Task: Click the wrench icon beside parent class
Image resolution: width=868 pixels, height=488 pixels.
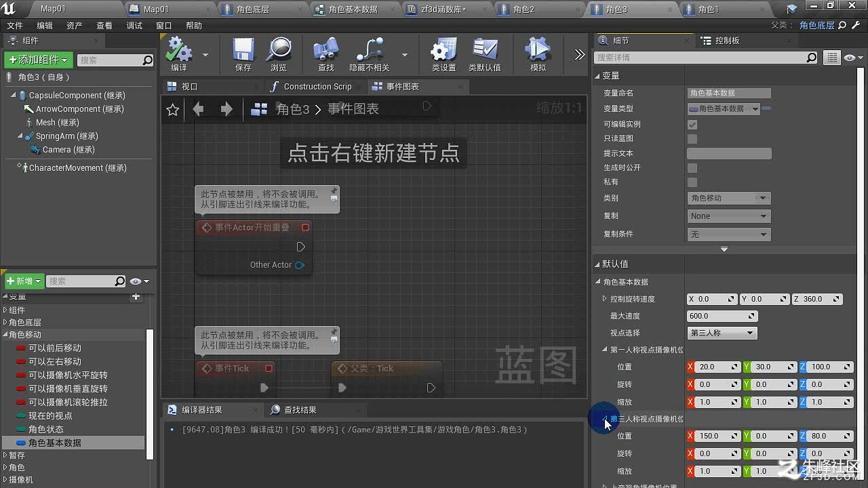Action: (856, 26)
